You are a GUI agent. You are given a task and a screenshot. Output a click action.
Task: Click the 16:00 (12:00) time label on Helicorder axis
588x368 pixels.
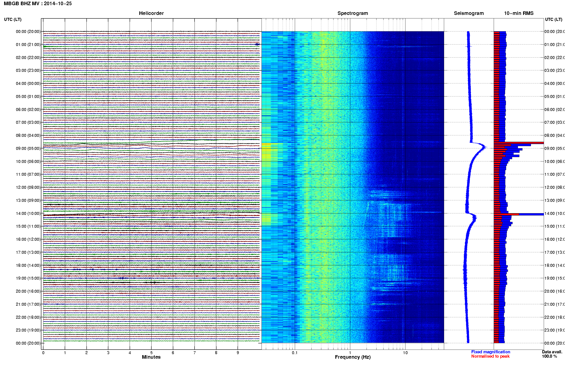[28, 239]
